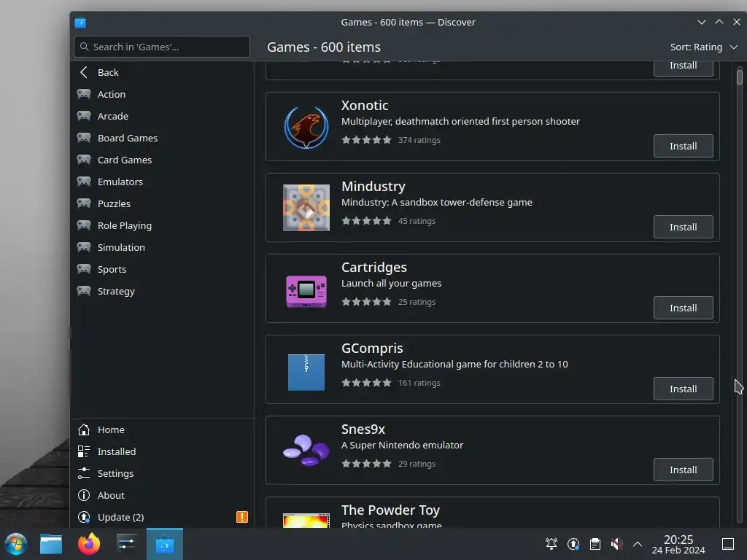The image size is (747, 560).
Task: Open Settings via its slider icon
Action: pyautogui.click(x=84, y=473)
